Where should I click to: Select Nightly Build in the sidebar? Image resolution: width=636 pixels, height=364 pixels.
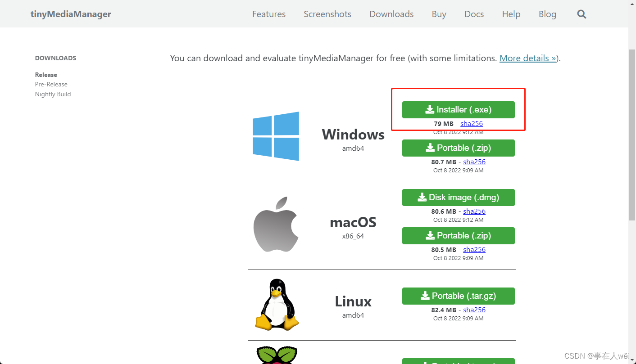tap(53, 94)
